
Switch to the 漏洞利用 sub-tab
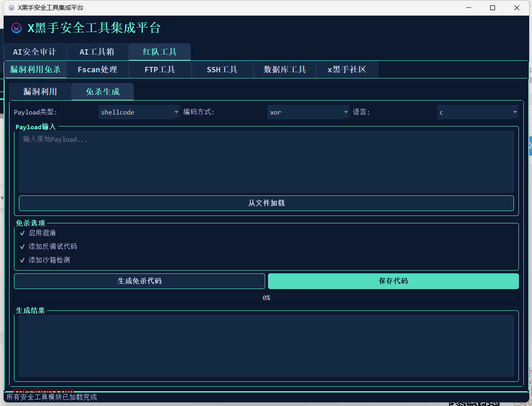click(x=39, y=91)
